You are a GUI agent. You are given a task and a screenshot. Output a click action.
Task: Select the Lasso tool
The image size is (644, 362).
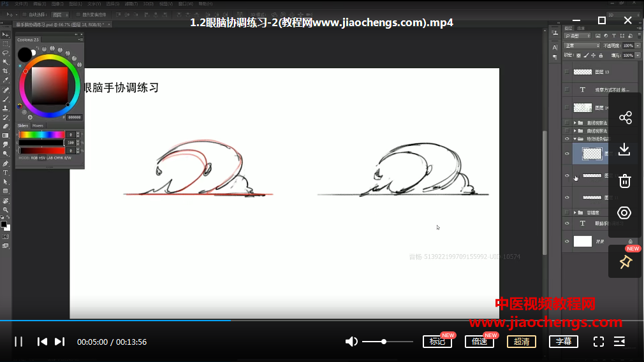[x=5, y=53]
